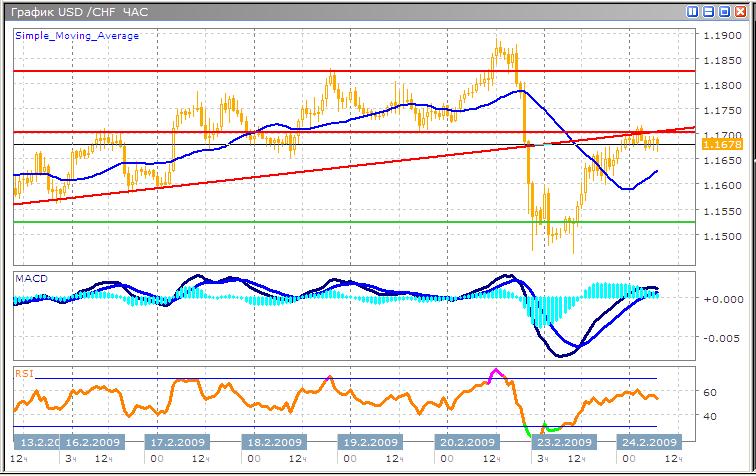Select the 18.2.2009 date marker
Screen dimensions: 756x476
(274, 442)
